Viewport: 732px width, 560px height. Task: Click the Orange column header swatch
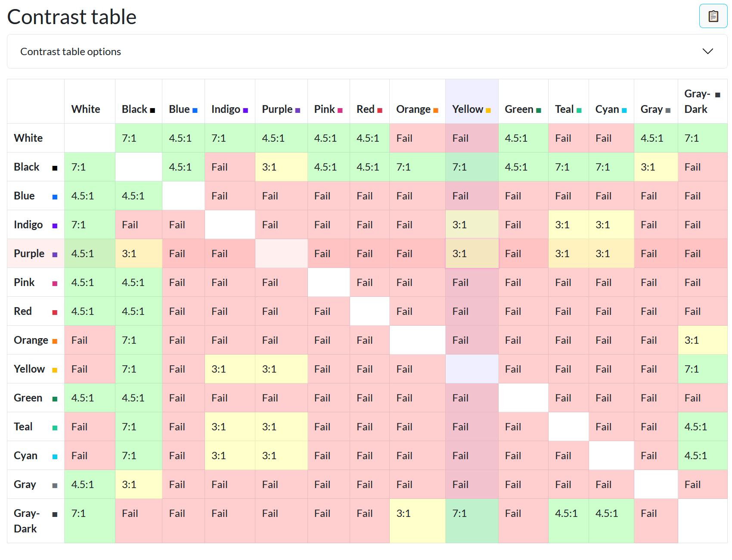click(x=436, y=110)
